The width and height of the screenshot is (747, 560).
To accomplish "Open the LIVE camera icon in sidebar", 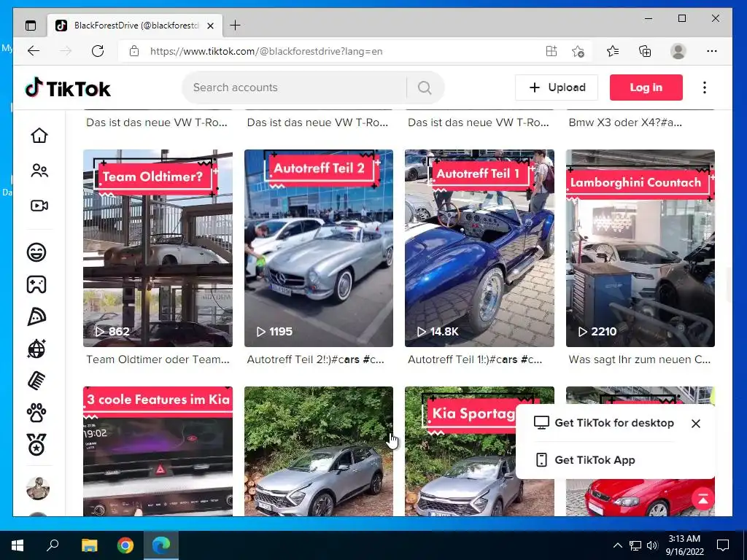I will pyautogui.click(x=39, y=206).
